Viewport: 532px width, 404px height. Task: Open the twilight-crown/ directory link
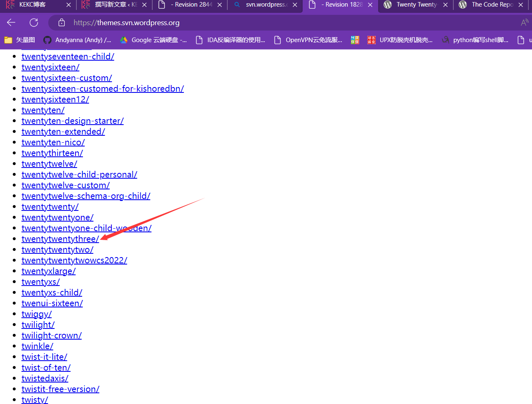(x=52, y=335)
